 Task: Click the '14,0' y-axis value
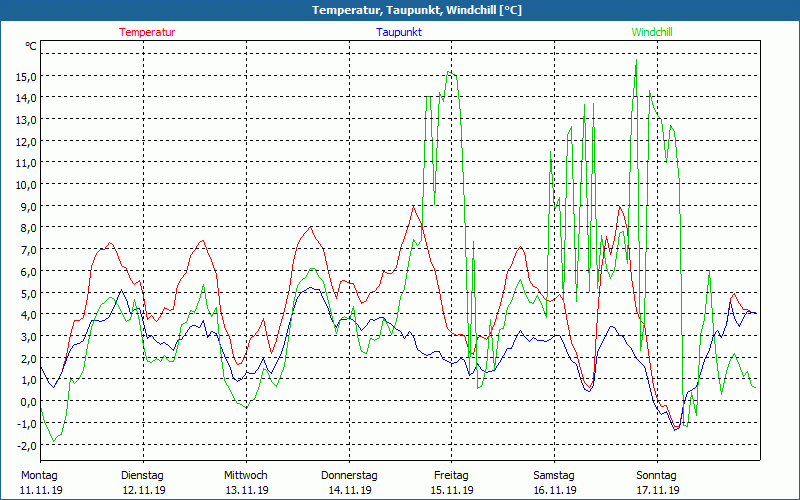[26, 98]
